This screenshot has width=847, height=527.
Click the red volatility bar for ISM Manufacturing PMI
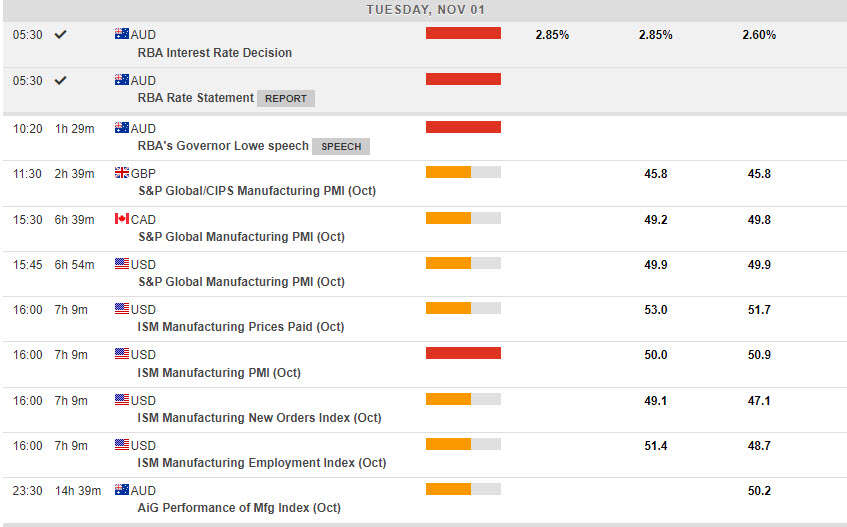click(463, 353)
